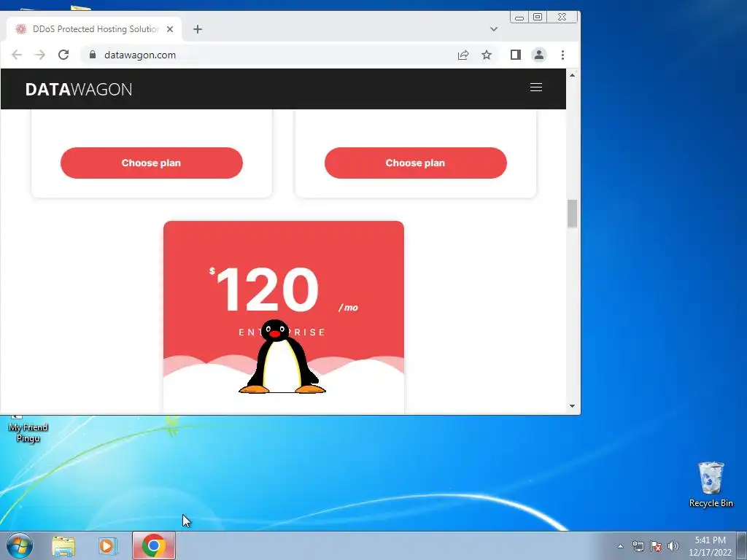The image size is (747, 560).
Task: Open the DataWagon hamburger menu
Action: click(536, 87)
